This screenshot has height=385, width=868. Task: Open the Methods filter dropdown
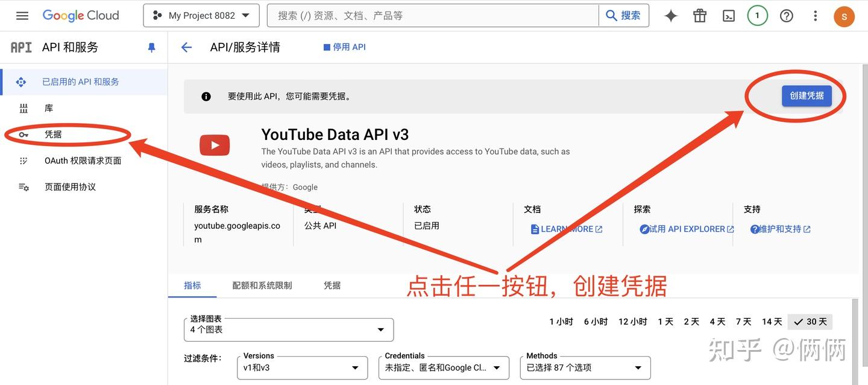point(585,367)
